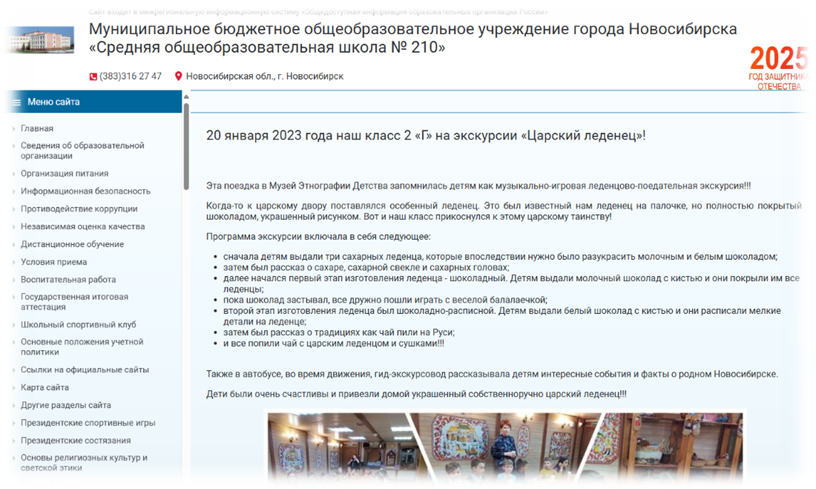The width and height of the screenshot is (816, 489).
Task: Expand the Главная menu arrow
Action: (x=13, y=129)
